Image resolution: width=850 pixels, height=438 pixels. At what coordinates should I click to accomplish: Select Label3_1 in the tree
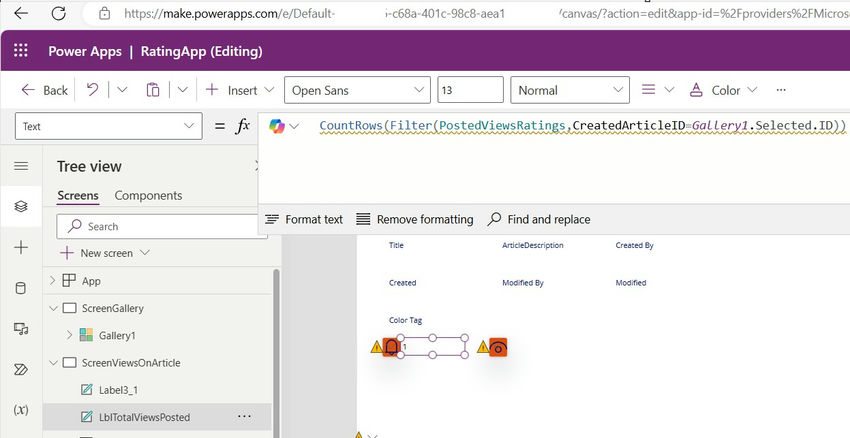[x=118, y=390]
